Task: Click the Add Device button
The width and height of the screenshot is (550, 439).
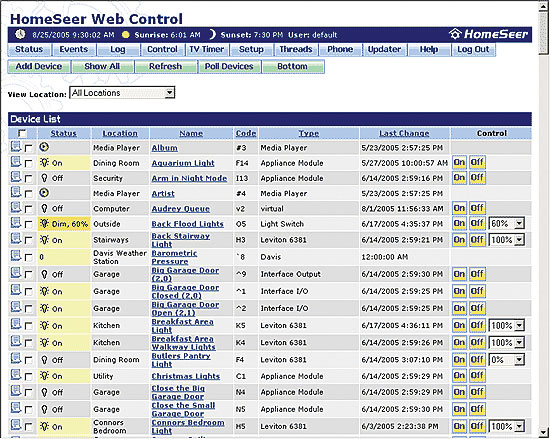Action: tap(39, 66)
